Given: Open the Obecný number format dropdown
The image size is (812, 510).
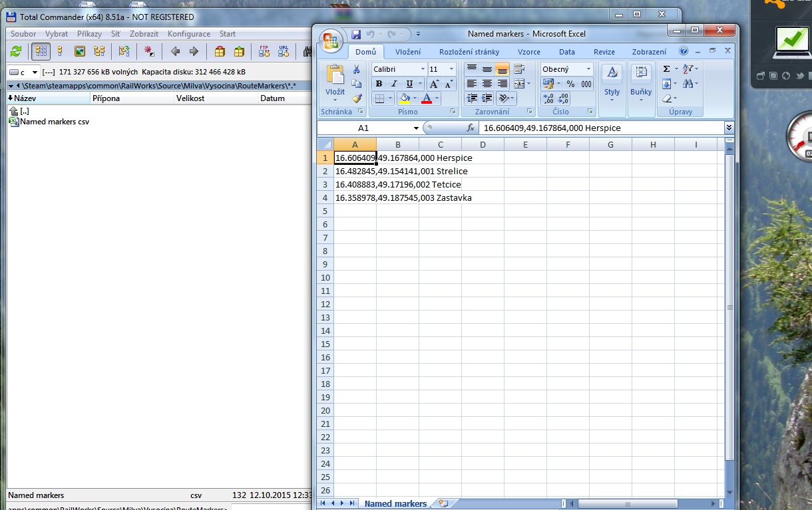Looking at the screenshot, I should (x=588, y=69).
